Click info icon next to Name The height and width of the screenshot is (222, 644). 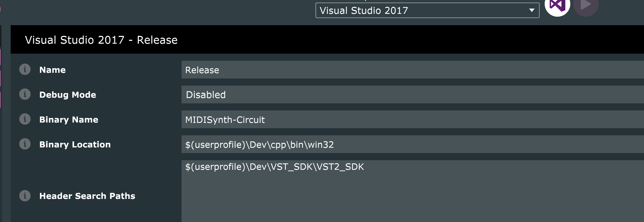click(25, 70)
